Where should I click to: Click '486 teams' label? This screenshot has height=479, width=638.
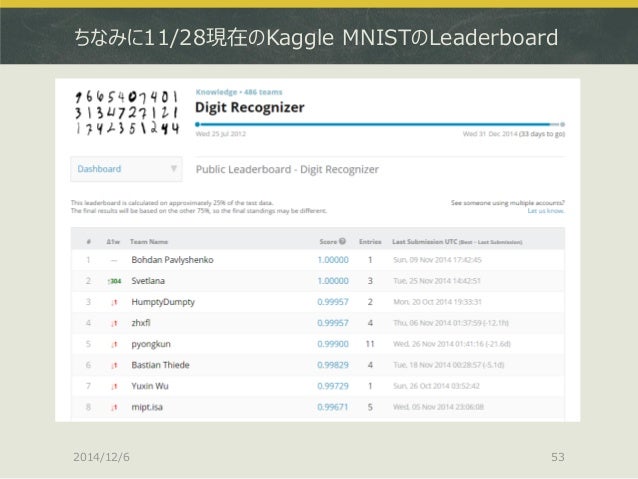pyautogui.click(x=263, y=92)
